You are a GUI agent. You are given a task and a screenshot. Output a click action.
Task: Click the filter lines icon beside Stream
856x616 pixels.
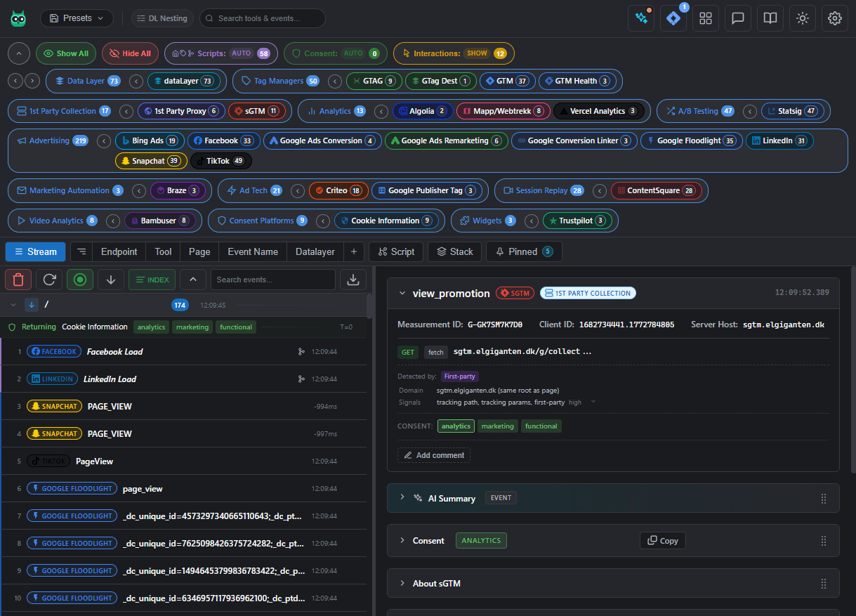pyautogui.click(x=82, y=251)
